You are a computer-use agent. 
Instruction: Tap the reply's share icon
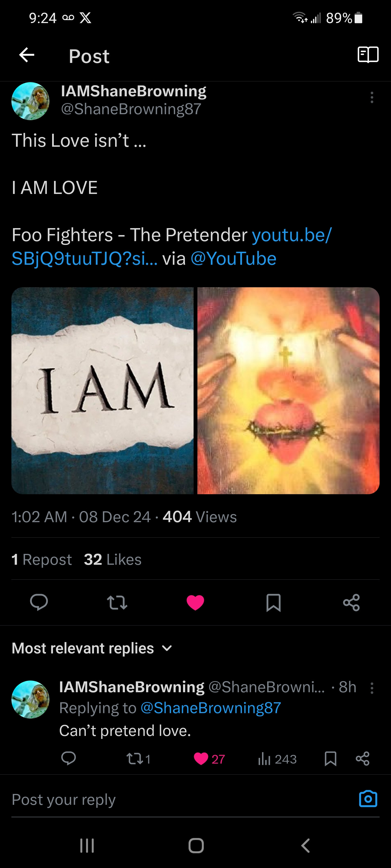coord(363,759)
